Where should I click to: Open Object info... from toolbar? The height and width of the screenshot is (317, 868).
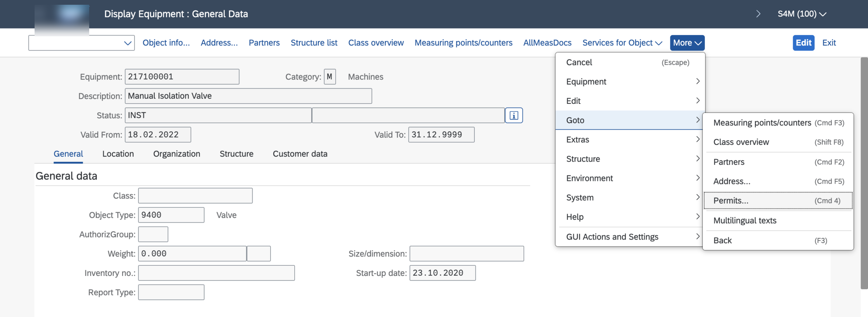[166, 43]
